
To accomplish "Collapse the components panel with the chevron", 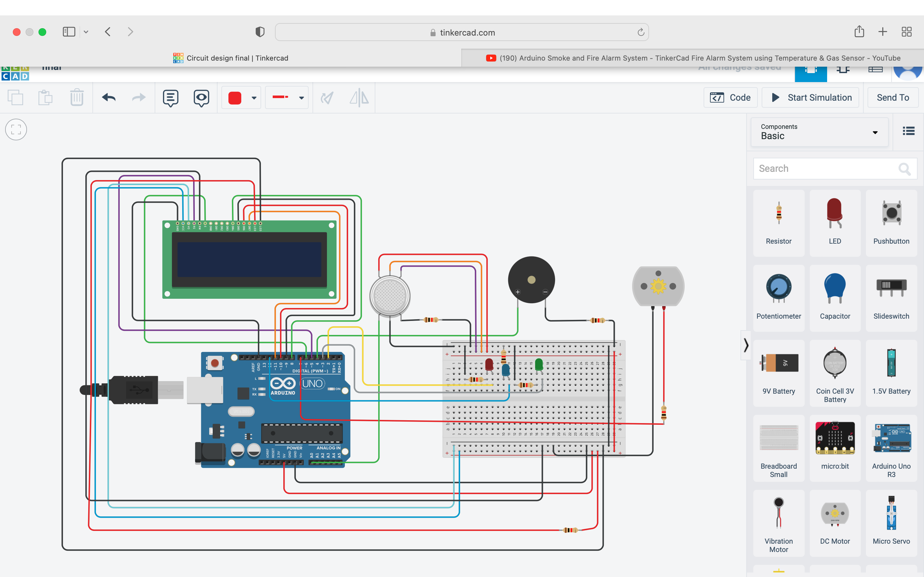I will point(746,346).
